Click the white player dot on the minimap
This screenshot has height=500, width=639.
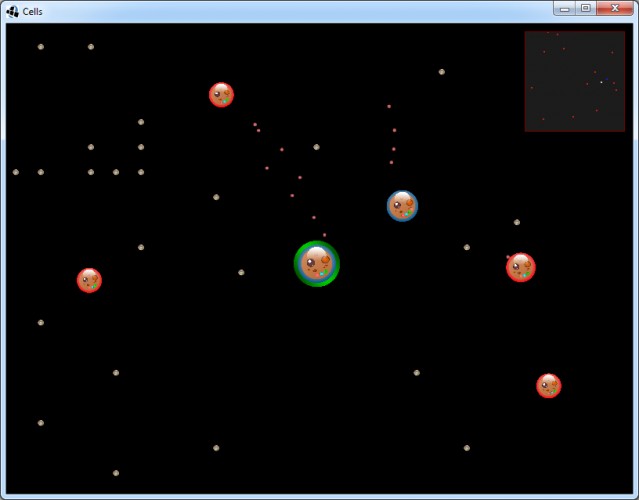[x=601, y=82]
